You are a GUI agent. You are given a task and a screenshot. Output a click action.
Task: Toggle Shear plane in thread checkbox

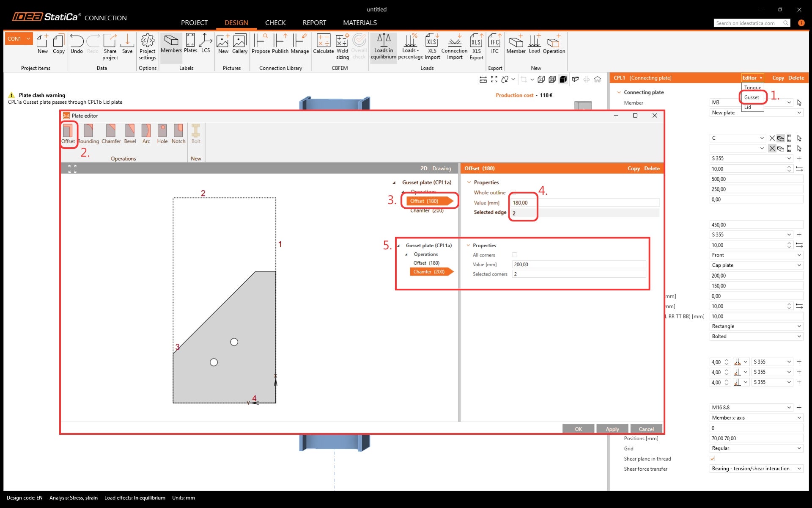pyautogui.click(x=713, y=458)
